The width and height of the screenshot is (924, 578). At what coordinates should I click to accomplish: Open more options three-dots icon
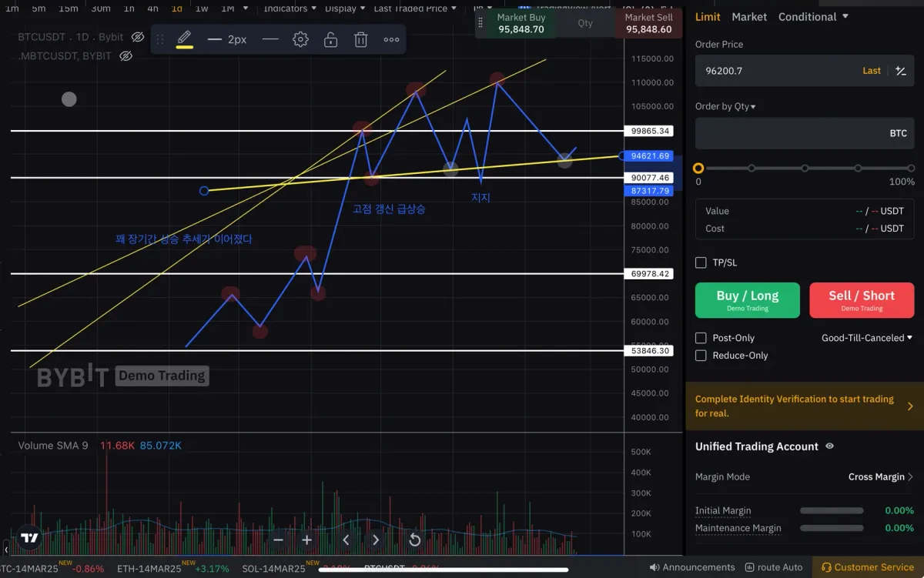pos(391,39)
